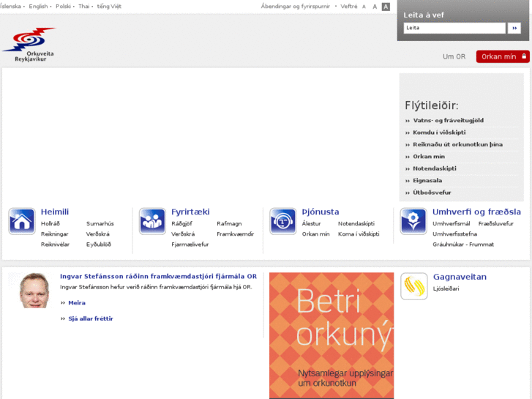532x399 pixels.
Task: Click the Orkuveita Reykjavíkur logo
Action: pos(29,45)
